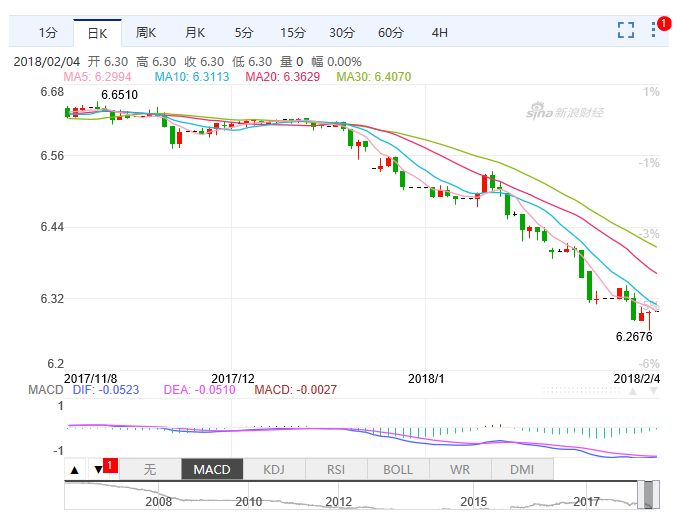This screenshot has width=677, height=521.
Task: Turn on the RSI indicator
Action: tap(336, 469)
